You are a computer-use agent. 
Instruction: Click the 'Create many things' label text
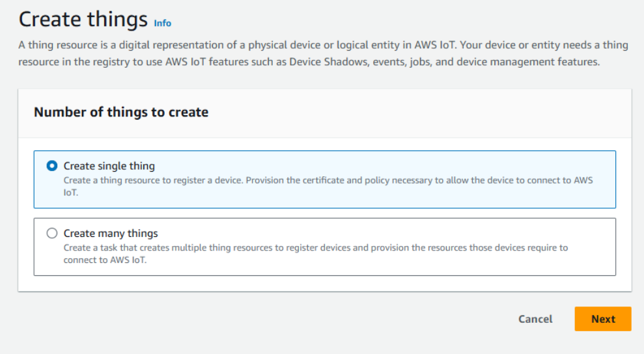click(111, 234)
